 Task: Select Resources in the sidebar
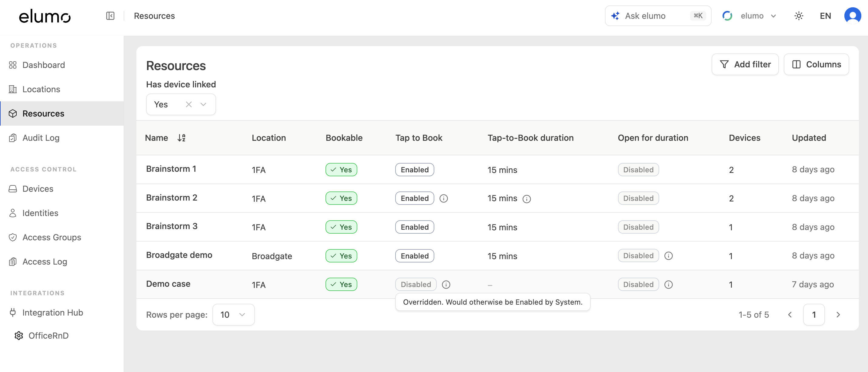(x=62, y=114)
